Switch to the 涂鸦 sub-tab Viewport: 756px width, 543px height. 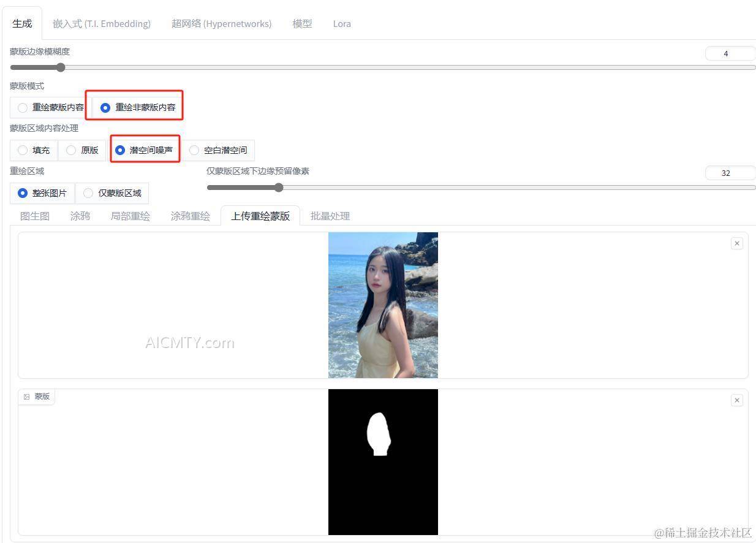point(80,216)
